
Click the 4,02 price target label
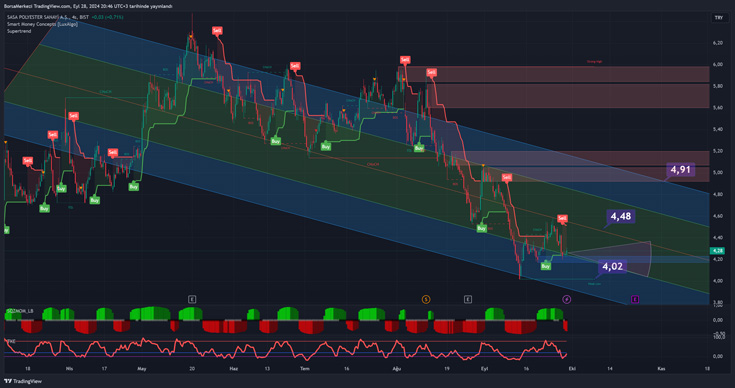[612, 267]
